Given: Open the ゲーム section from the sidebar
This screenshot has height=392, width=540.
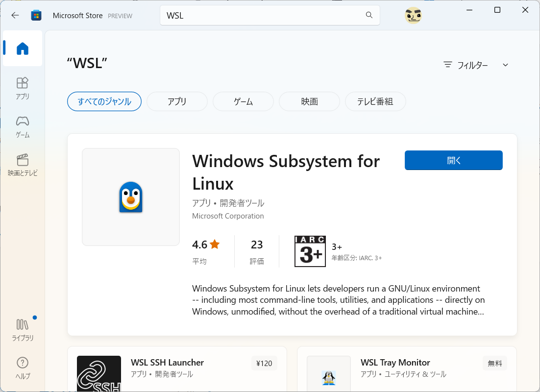Looking at the screenshot, I should (x=22, y=126).
